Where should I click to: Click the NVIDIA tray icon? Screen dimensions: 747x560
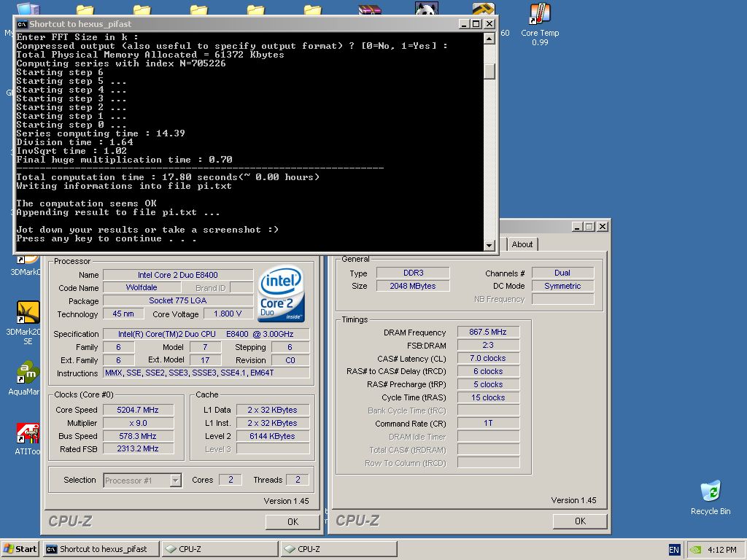[695, 550]
